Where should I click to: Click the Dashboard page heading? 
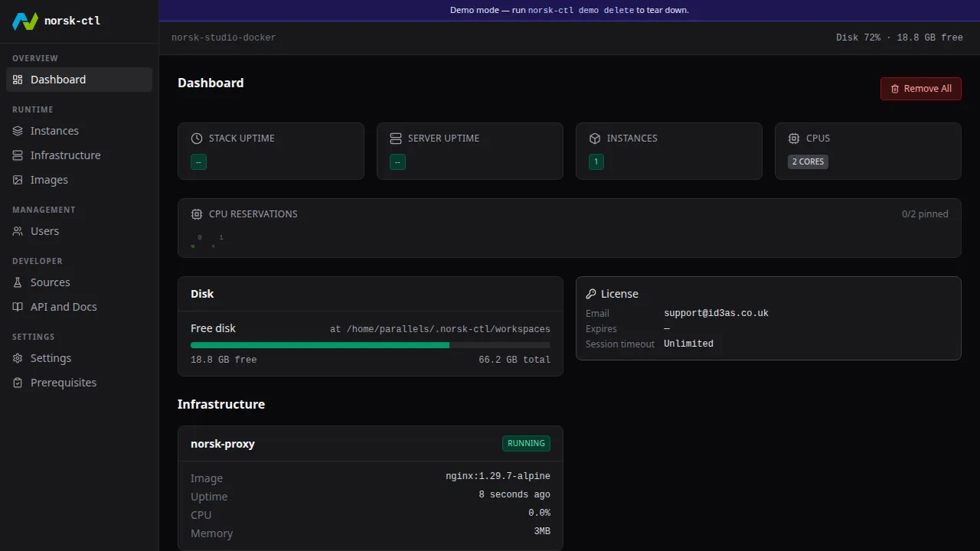[211, 83]
